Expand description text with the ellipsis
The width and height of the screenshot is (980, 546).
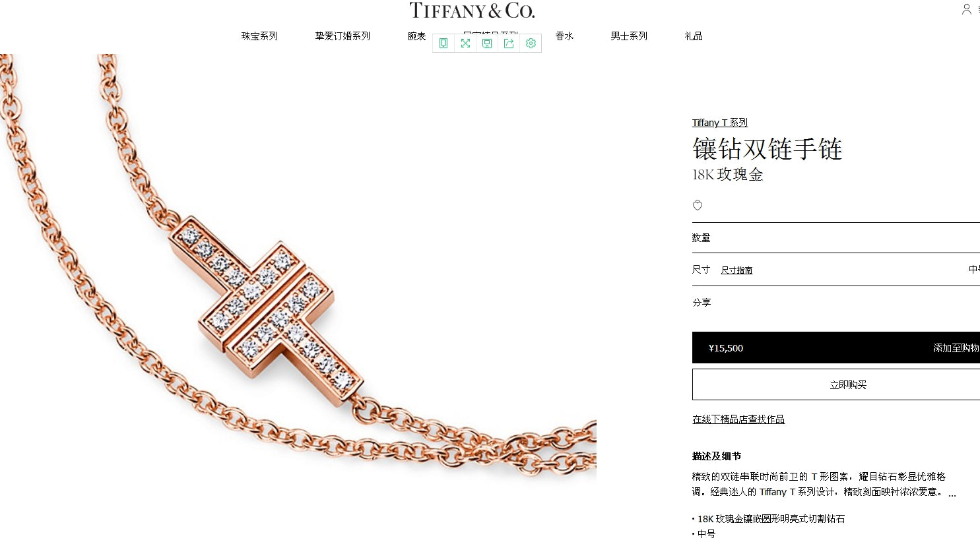click(952, 493)
